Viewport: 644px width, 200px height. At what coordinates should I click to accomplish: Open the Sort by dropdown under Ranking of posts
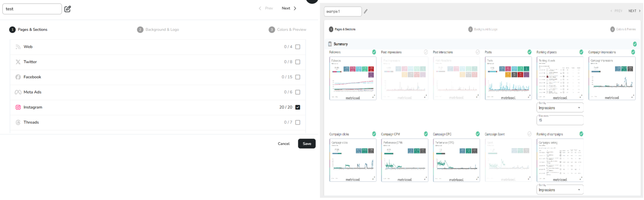(x=559, y=108)
